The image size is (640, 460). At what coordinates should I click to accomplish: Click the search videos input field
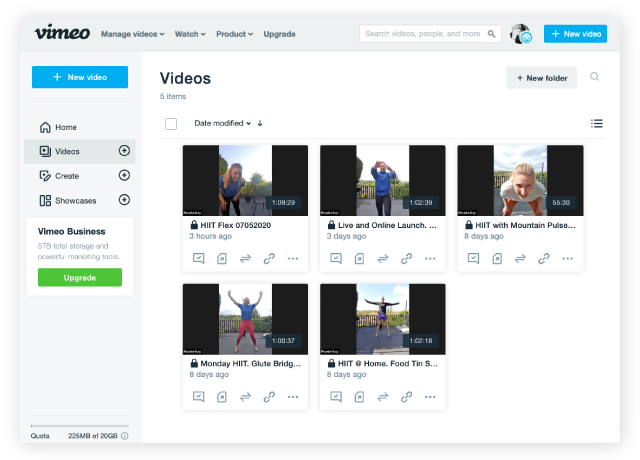pos(430,33)
